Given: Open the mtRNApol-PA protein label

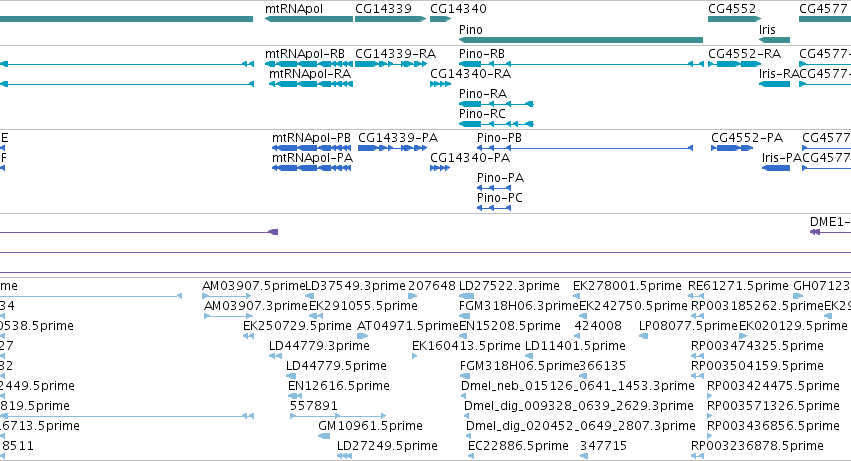Looking at the screenshot, I should pyautogui.click(x=312, y=159).
